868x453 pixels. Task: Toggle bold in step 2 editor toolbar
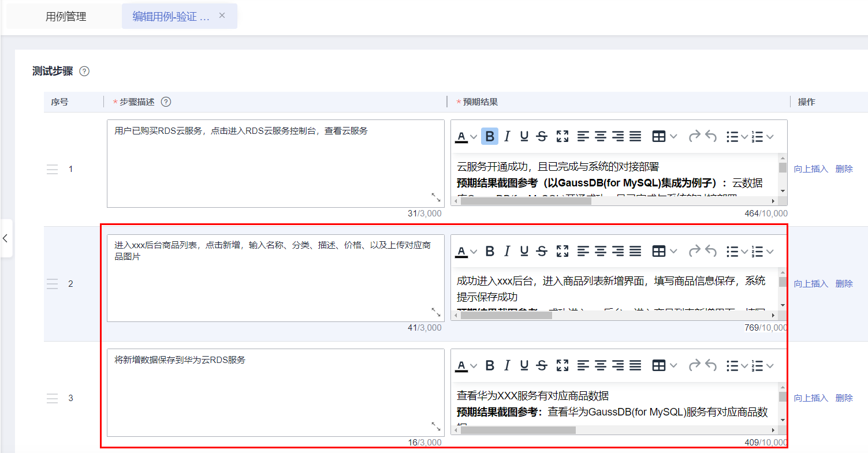[x=490, y=251]
